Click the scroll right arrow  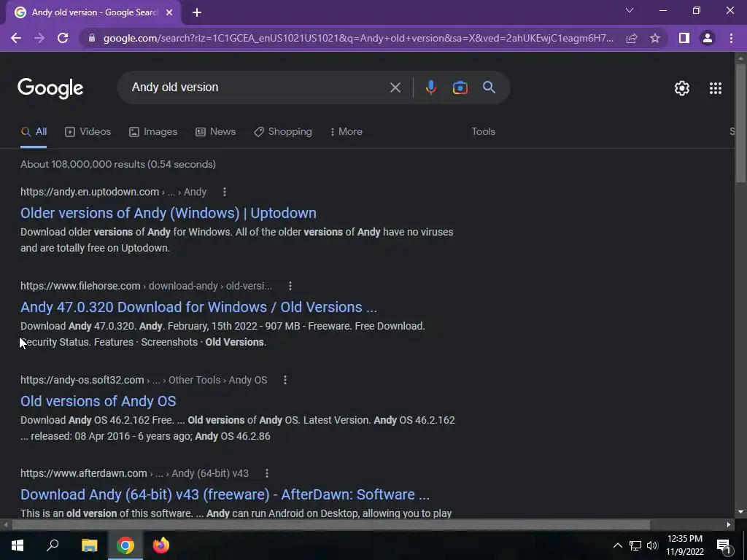729,525
